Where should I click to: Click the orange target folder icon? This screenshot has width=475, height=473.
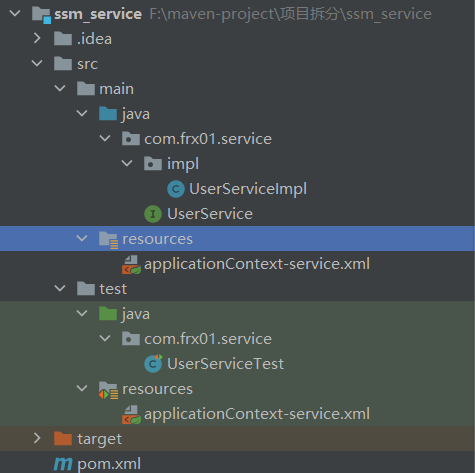63,439
